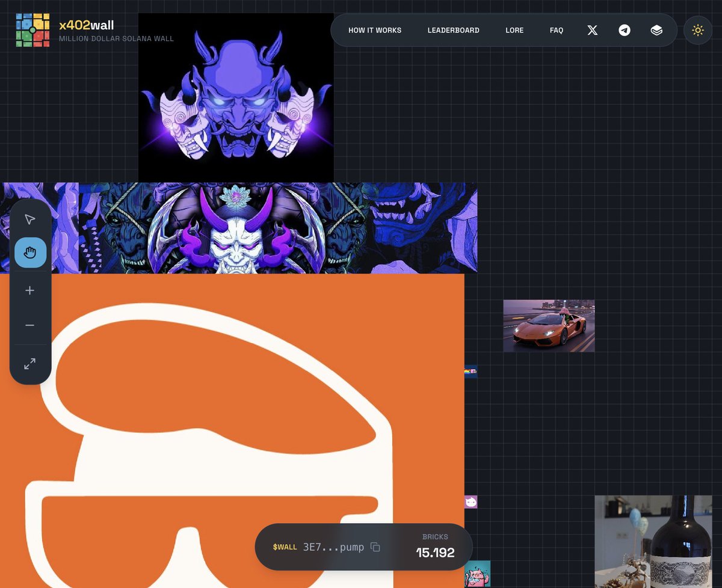
Task: Click the 15.192 bricks counter
Action: point(435,553)
